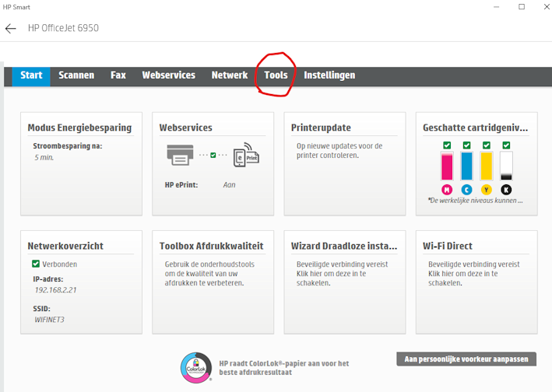Go back using the arrow icon
The height and width of the screenshot is (392, 552).
(11, 29)
